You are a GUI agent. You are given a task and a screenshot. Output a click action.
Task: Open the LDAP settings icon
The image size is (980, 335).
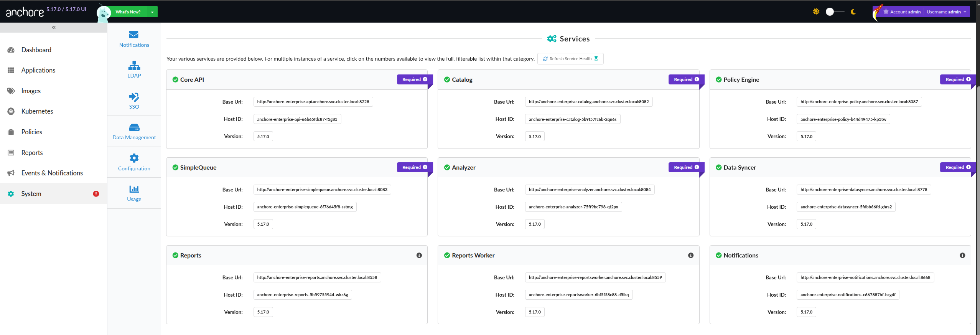134,66
